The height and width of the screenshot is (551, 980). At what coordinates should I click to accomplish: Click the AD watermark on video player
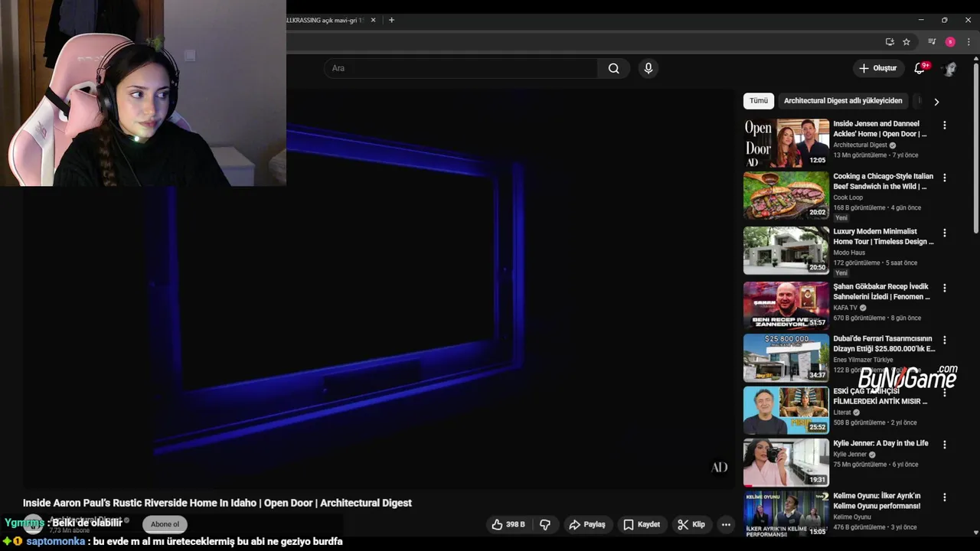point(720,468)
